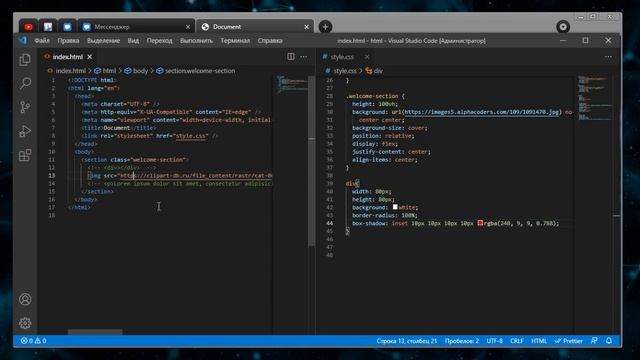Open the Source Control view
Screen dimensions: 640x360
tap(25, 107)
